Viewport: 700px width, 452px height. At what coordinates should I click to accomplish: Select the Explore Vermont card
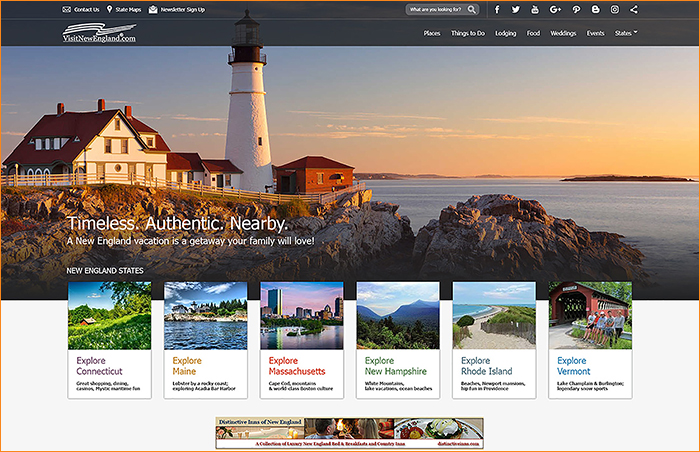[590, 340]
